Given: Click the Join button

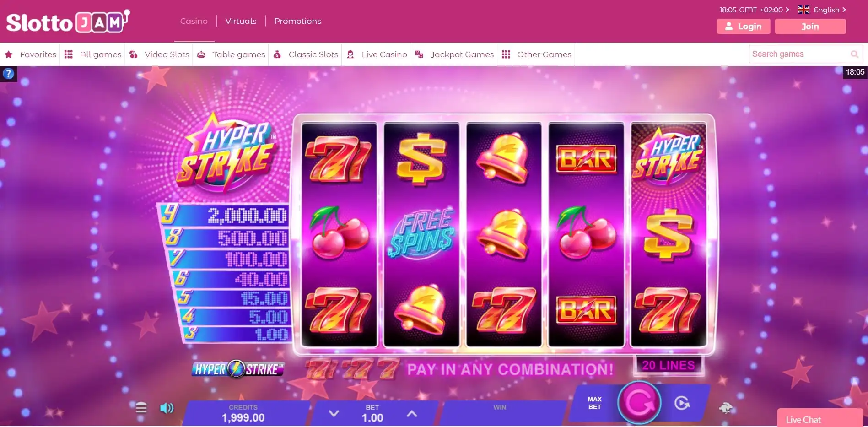Looking at the screenshot, I should pos(810,26).
